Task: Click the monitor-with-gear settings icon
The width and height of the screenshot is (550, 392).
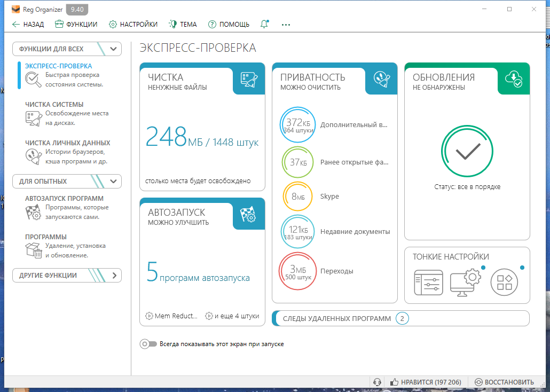Action: pos(466,282)
